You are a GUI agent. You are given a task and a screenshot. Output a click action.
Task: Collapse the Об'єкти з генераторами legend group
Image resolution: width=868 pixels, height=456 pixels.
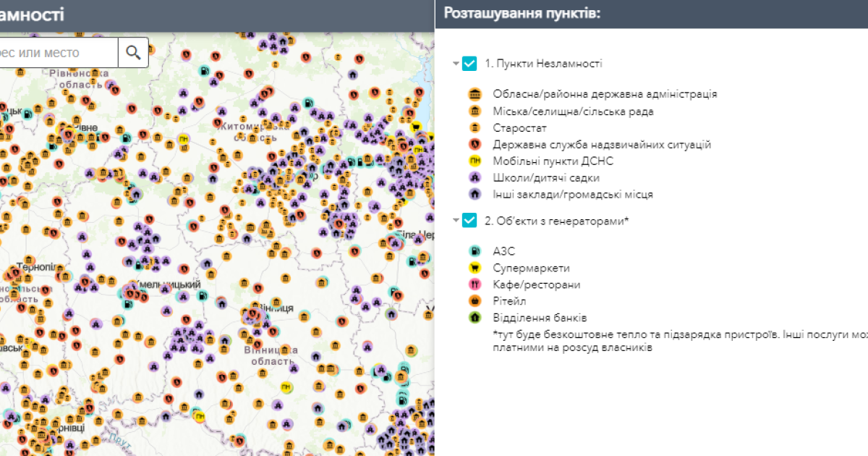click(456, 221)
